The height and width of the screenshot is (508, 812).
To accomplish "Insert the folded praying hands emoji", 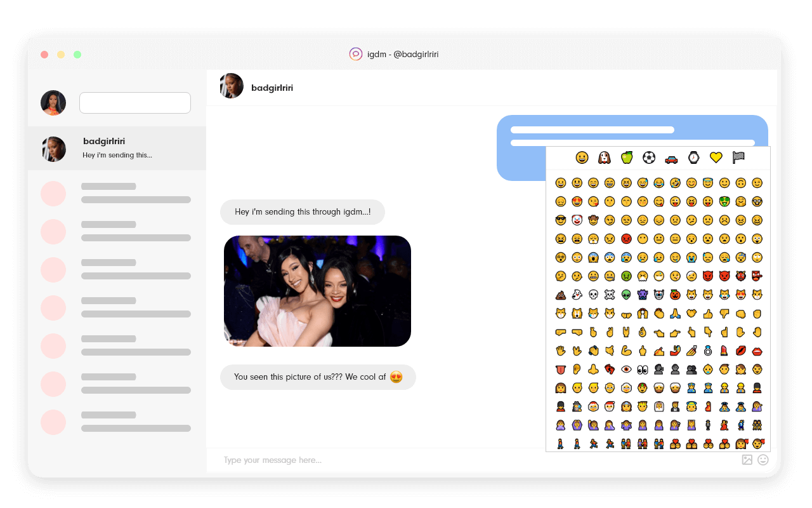I will pyautogui.click(x=675, y=314).
